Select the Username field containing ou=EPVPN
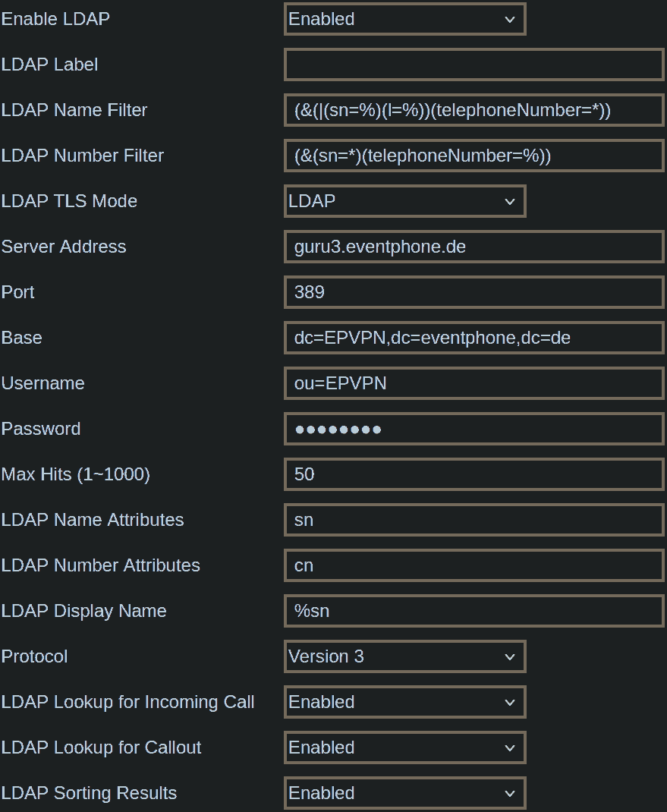This screenshot has height=812, width=667. [474, 384]
